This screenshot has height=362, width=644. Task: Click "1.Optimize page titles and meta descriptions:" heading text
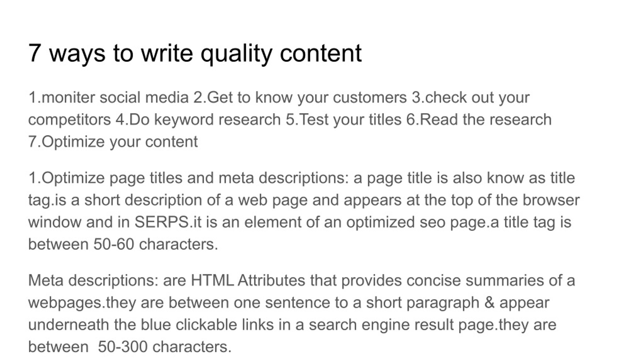coord(189,178)
